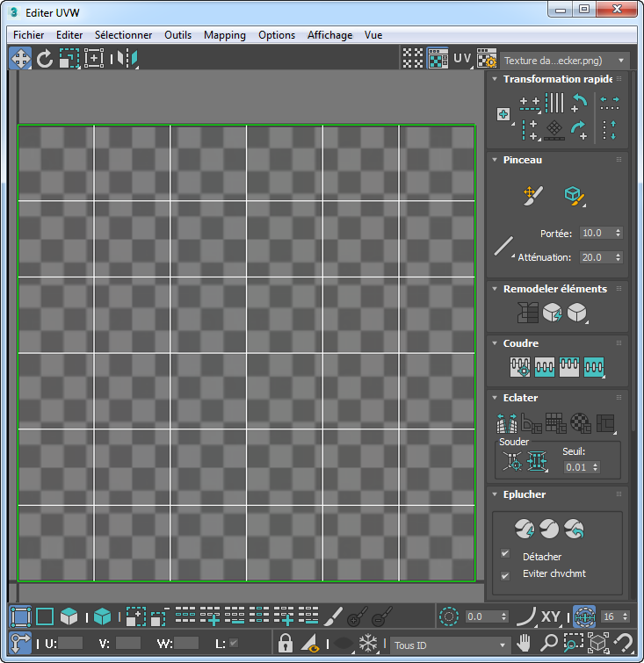Screen dimensions: 644x663
Task: Click the Mirror horizontal tool
Action: (x=127, y=58)
